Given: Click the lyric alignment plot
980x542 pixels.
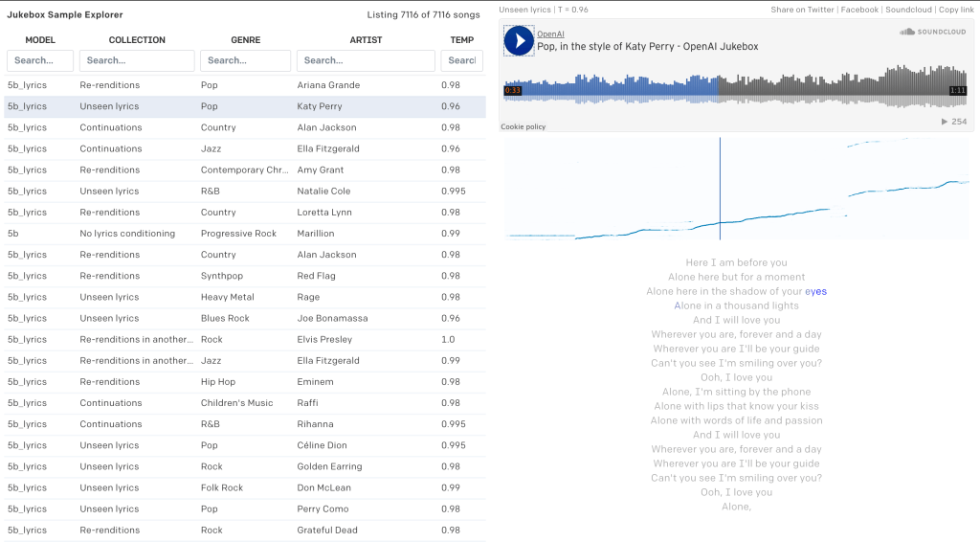Looking at the screenshot, I should point(735,189).
